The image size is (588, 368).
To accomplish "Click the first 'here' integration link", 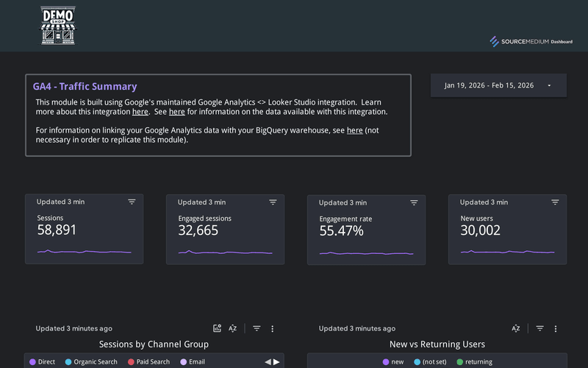I will tap(140, 112).
